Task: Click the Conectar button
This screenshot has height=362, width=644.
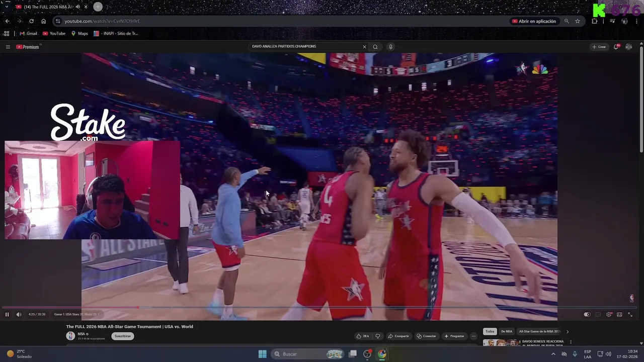Action: coord(426,336)
